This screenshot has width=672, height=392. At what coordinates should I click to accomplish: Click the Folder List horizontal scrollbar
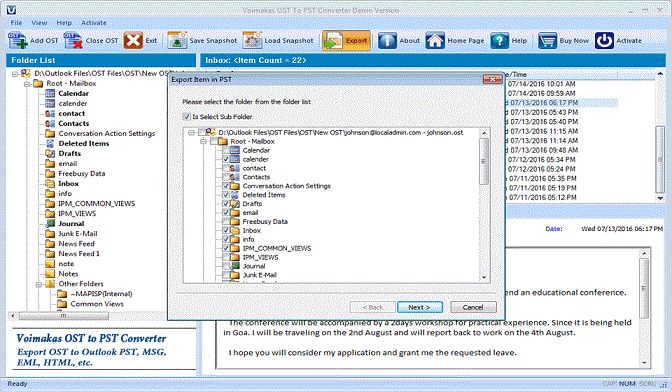pyautogui.click(x=88, y=316)
